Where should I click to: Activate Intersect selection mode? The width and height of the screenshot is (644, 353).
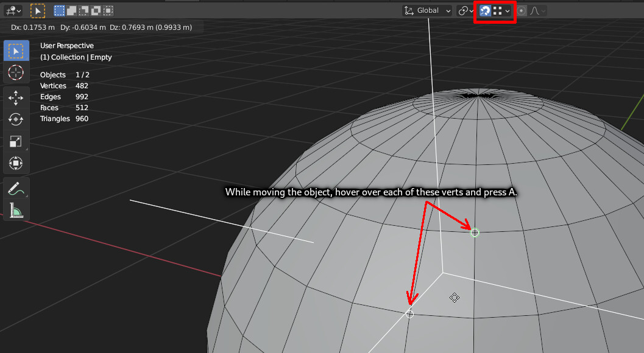tap(107, 10)
